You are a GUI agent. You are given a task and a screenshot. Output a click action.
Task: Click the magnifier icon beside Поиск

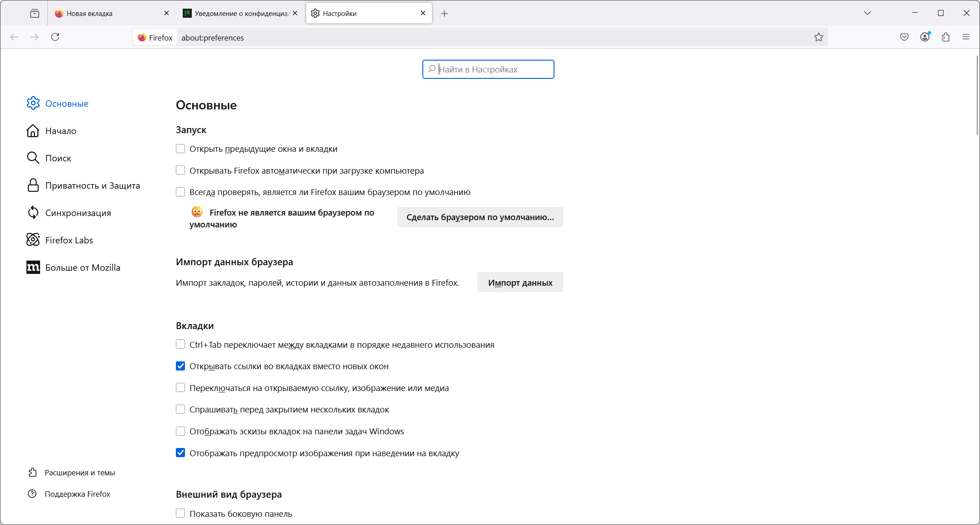33,158
